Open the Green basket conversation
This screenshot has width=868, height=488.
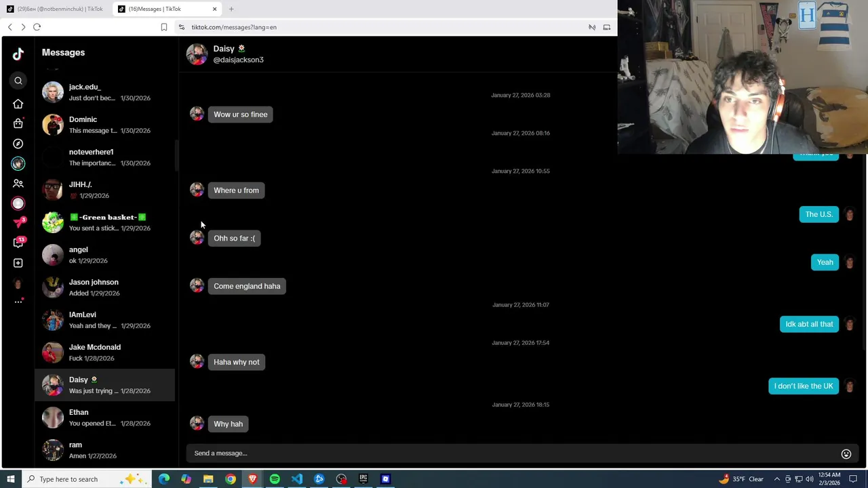click(x=105, y=222)
